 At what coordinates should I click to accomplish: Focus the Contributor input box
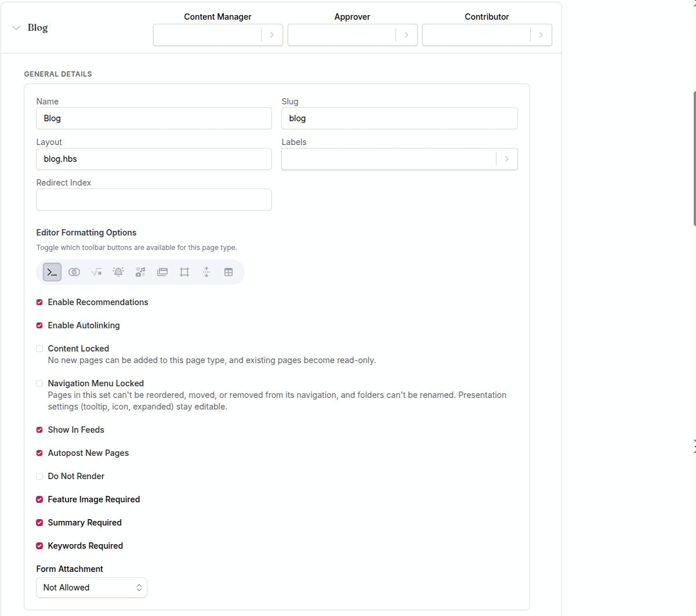pos(477,35)
